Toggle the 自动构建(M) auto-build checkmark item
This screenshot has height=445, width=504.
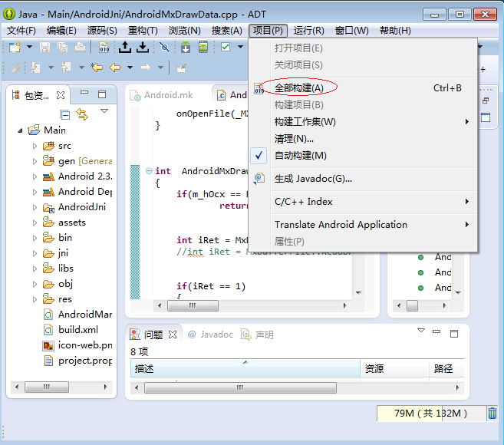click(300, 156)
